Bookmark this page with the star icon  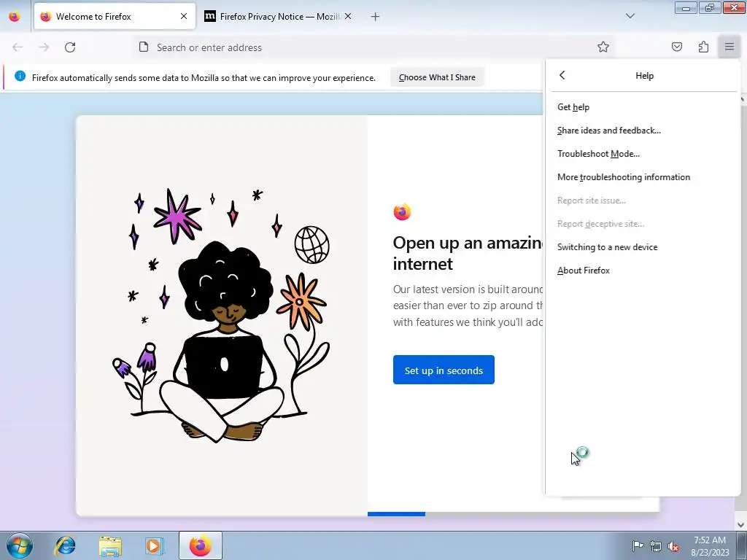pyautogui.click(x=603, y=47)
